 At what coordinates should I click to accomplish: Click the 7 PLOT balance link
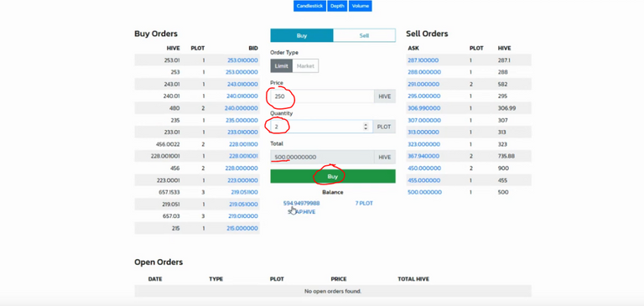click(x=364, y=204)
